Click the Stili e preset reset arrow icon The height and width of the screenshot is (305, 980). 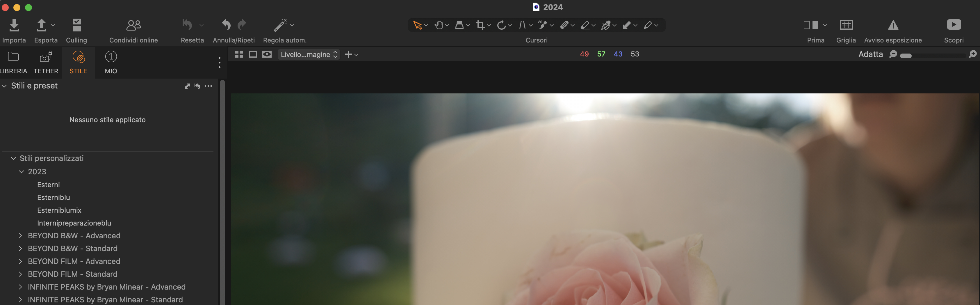[x=197, y=86]
